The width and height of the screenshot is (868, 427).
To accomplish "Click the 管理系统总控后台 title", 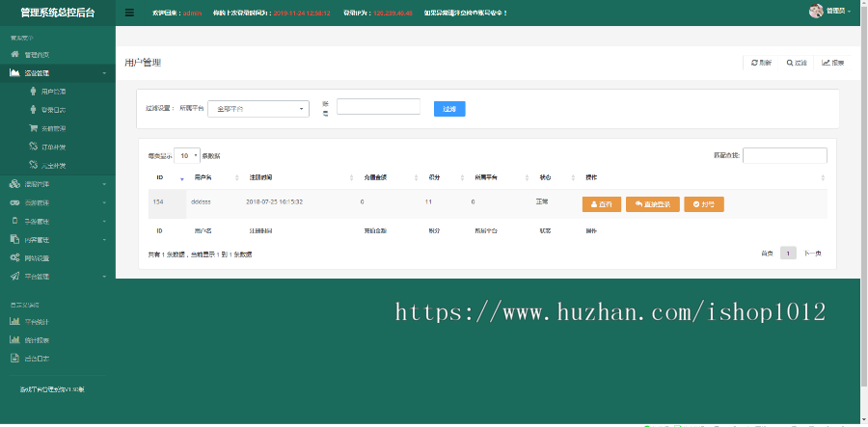I will (58, 13).
